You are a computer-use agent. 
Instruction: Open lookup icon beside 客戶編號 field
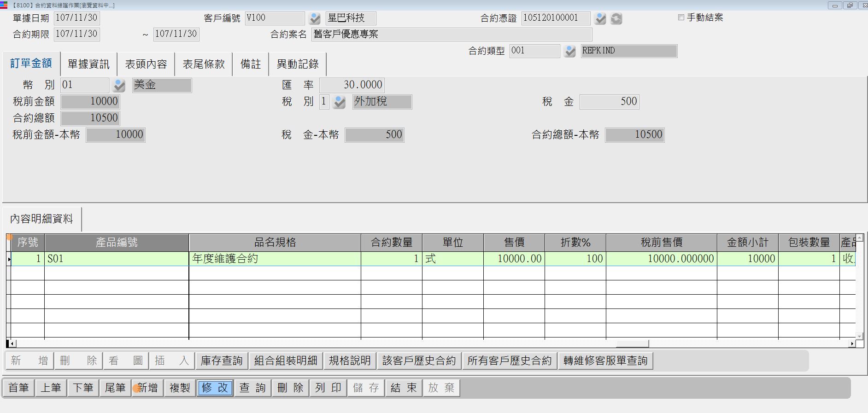pyautogui.click(x=315, y=18)
